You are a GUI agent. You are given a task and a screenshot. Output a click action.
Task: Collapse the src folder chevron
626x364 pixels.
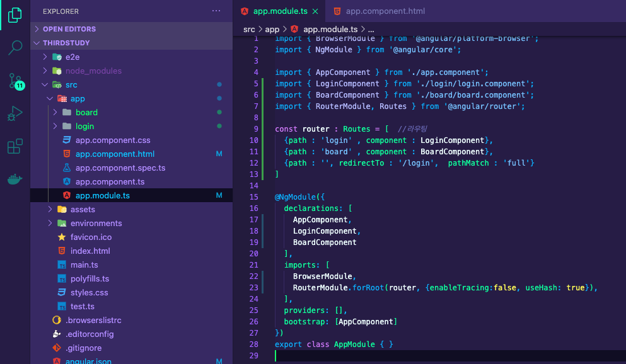pyautogui.click(x=45, y=84)
